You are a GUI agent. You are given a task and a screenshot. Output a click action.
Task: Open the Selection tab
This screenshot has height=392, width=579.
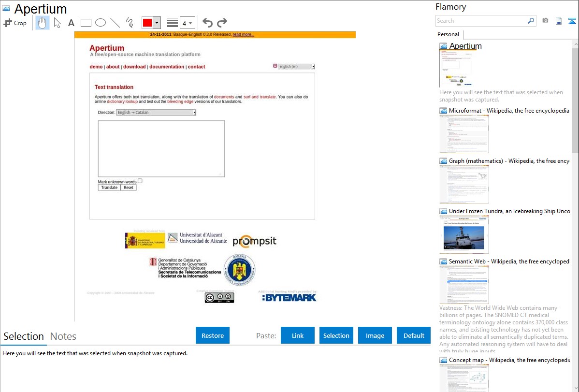(x=24, y=336)
